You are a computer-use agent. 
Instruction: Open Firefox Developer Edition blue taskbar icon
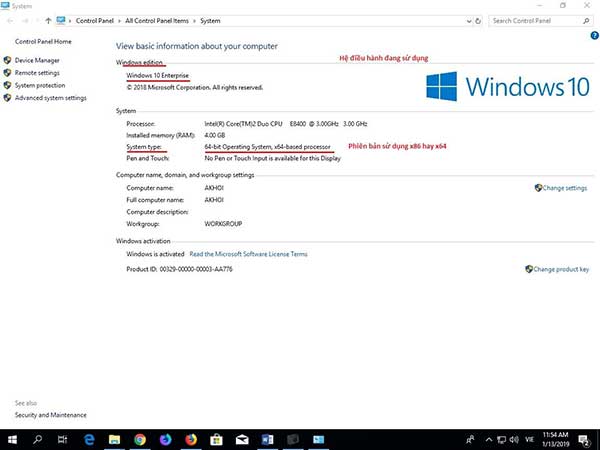166,439
